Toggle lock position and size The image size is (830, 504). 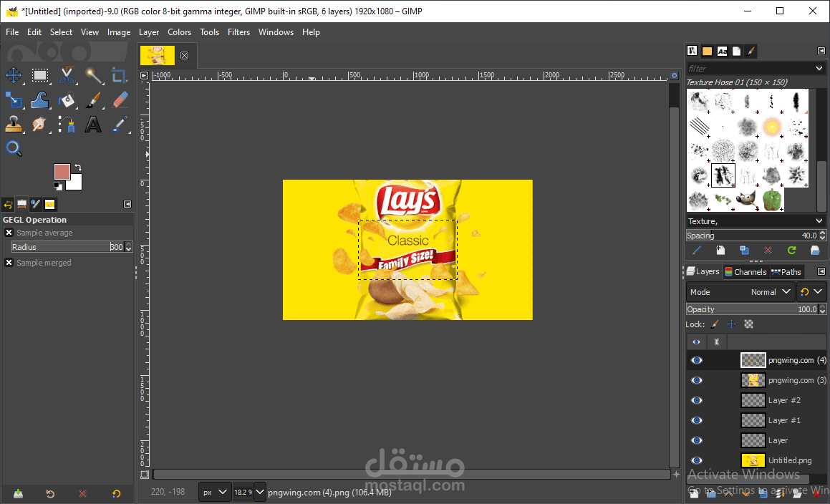pos(732,324)
